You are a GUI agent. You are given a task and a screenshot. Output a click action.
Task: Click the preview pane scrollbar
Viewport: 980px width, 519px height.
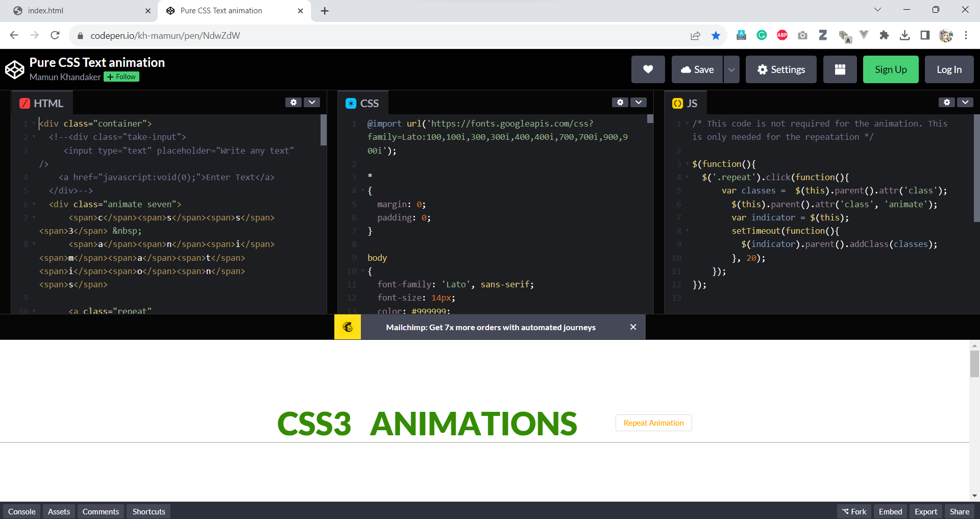click(x=974, y=364)
